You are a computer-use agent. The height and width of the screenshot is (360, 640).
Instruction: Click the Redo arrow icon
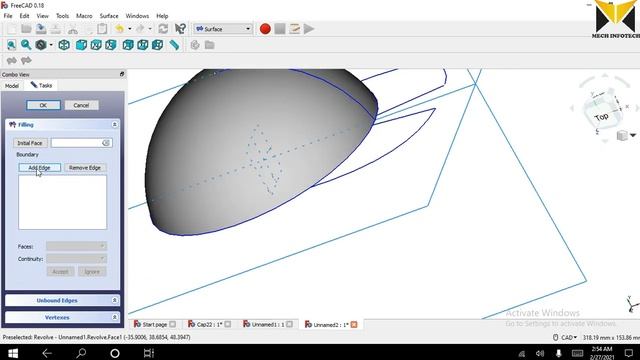[140, 29]
